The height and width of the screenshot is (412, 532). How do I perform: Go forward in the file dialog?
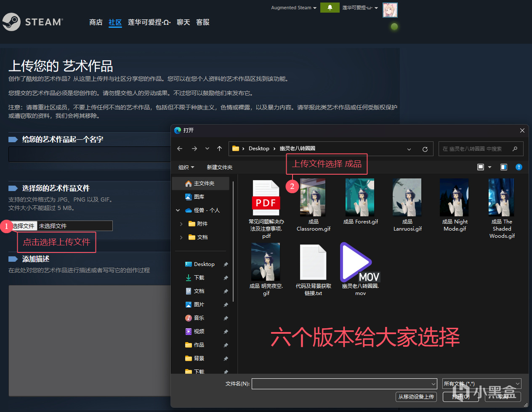(x=194, y=149)
